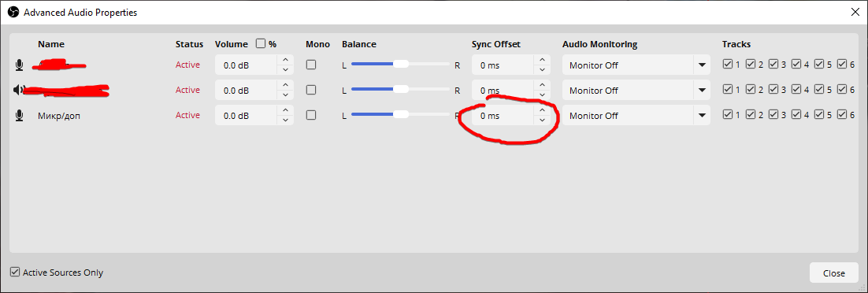Decrease speaker source volume with the down arrow
The image size is (868, 293).
pos(285,95)
